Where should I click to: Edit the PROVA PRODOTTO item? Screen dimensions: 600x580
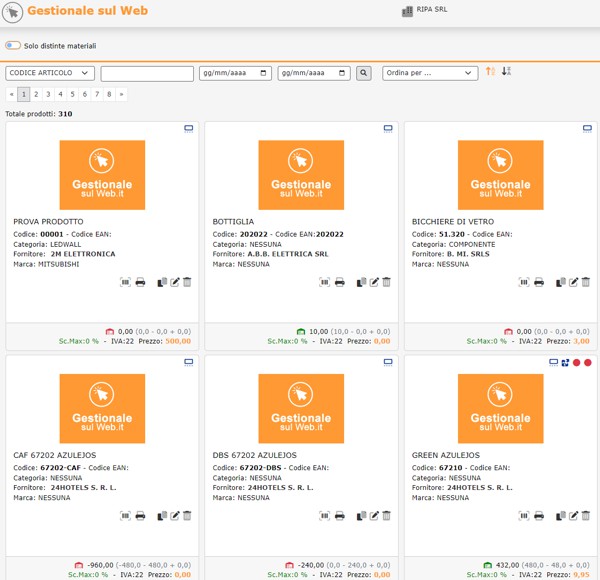pyautogui.click(x=175, y=282)
